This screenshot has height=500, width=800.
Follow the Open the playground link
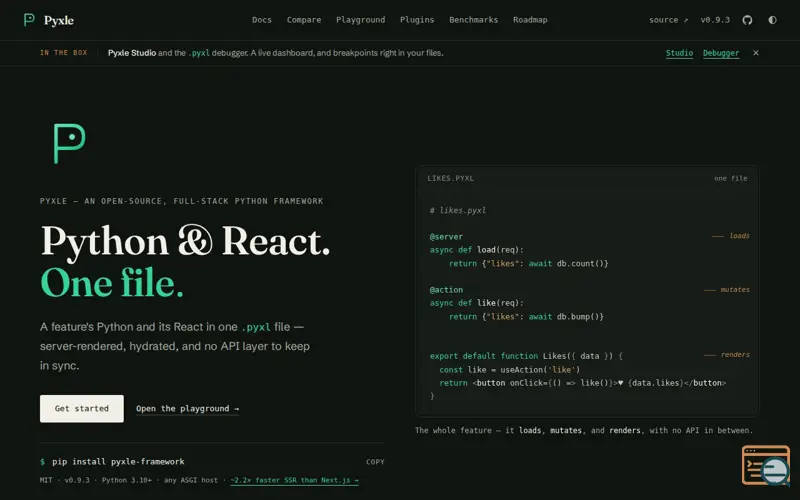coord(187,409)
